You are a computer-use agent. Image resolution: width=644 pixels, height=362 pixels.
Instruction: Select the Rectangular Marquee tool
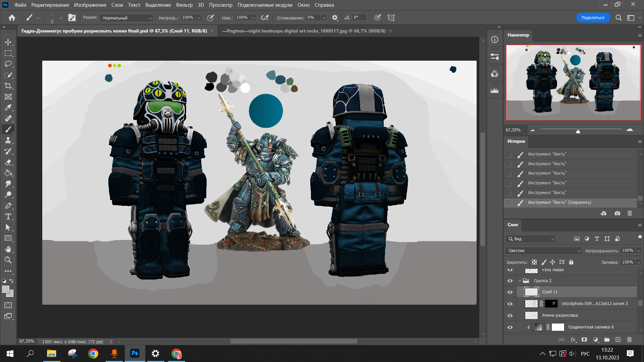coord(8,53)
